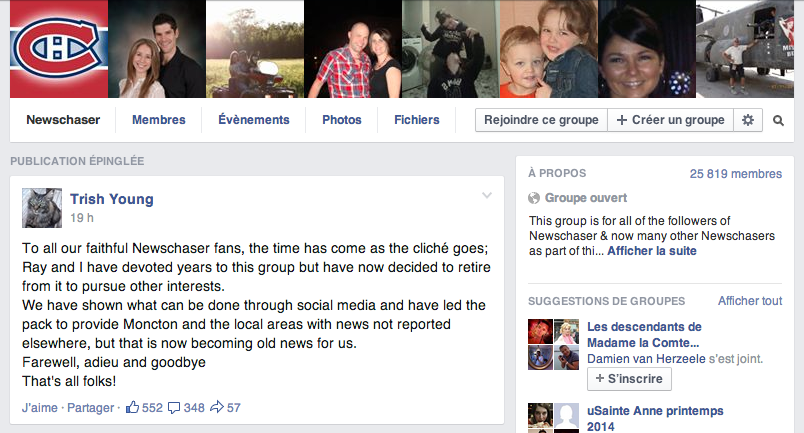The image size is (804, 433).
Task: Like the post via J'aime link
Action: click(39, 408)
